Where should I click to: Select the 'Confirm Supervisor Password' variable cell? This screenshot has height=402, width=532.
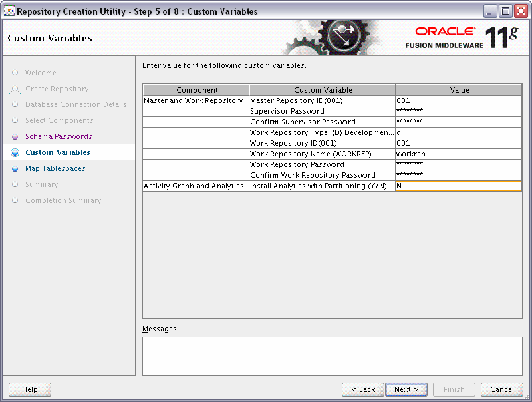point(322,122)
